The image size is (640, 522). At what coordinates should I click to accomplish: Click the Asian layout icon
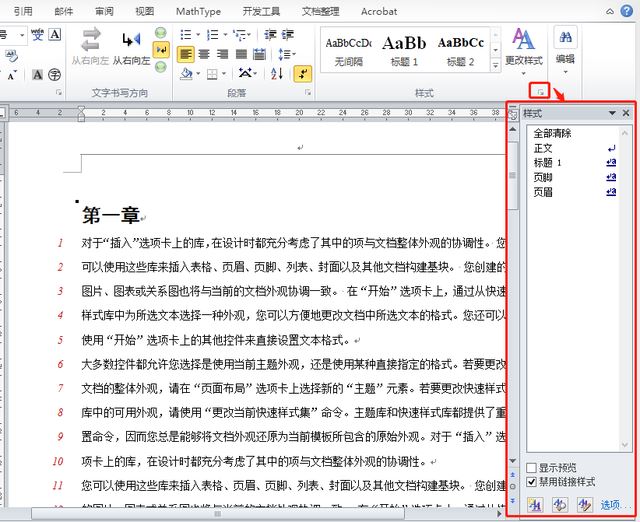tap(245, 74)
